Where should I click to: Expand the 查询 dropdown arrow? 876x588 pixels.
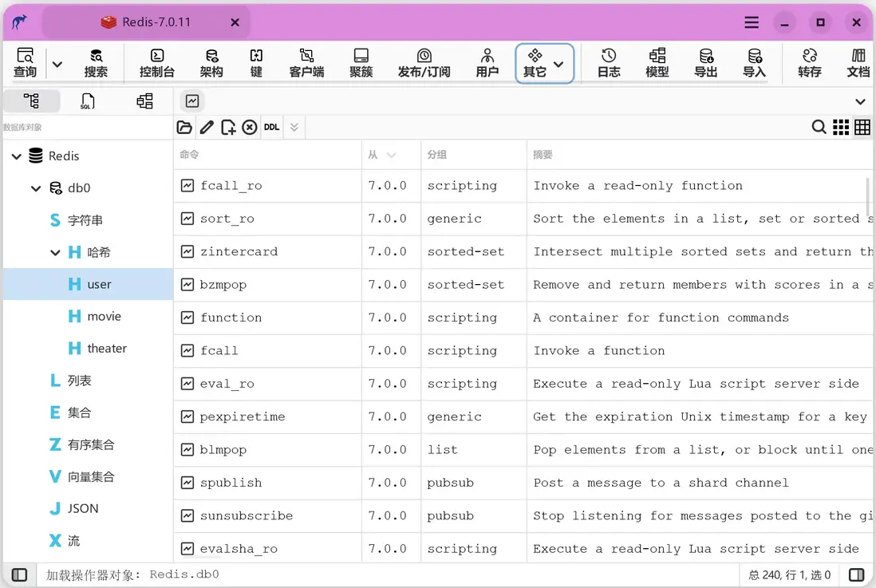pos(57,64)
